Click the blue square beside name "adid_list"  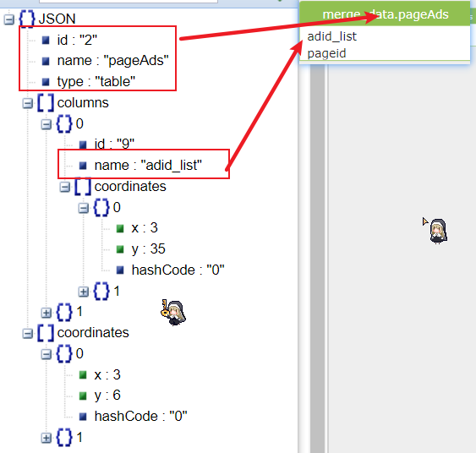pos(83,166)
